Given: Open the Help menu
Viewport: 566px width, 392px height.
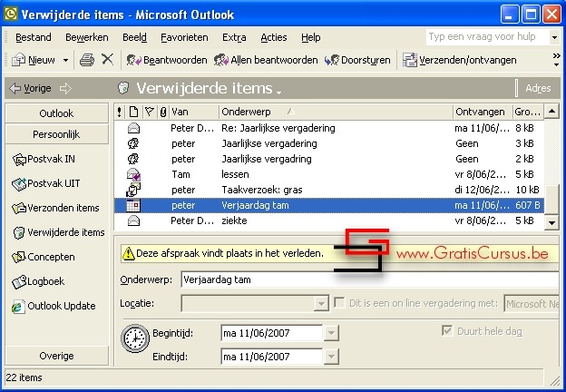Looking at the screenshot, I should (x=311, y=37).
